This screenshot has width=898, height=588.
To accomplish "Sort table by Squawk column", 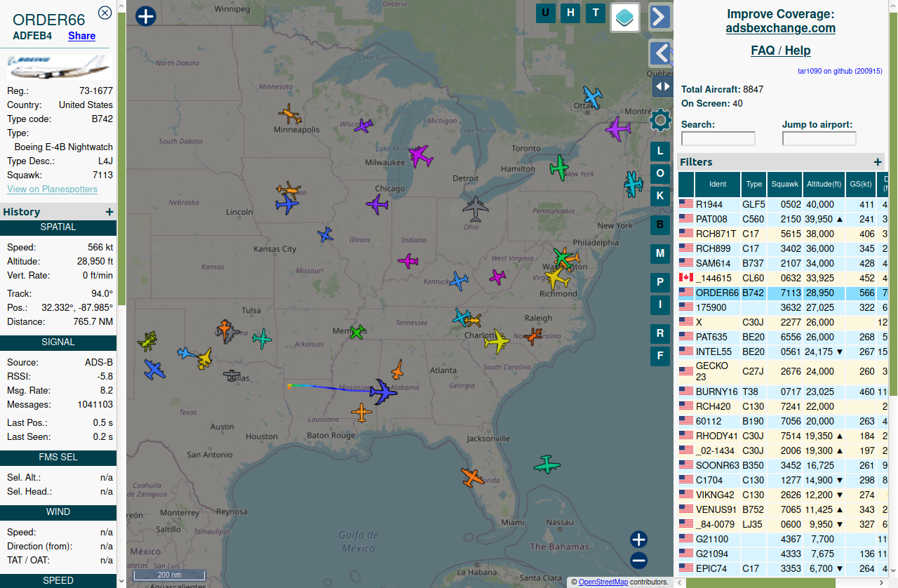I will 784,185.
